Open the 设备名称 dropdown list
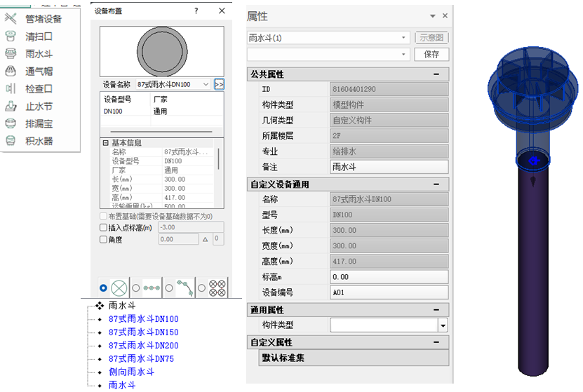The width and height of the screenshot is (583, 392). click(x=206, y=84)
